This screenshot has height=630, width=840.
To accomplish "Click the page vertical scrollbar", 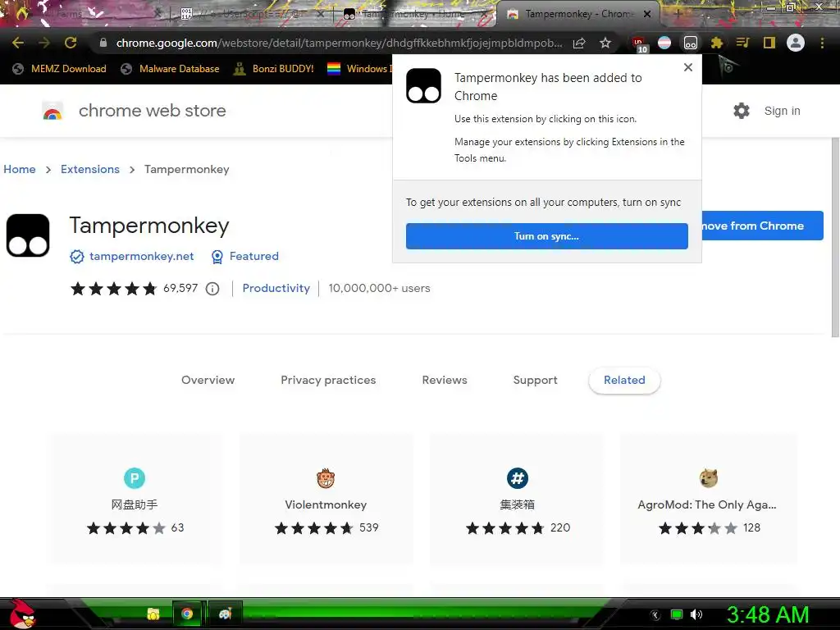I will coord(835,239).
